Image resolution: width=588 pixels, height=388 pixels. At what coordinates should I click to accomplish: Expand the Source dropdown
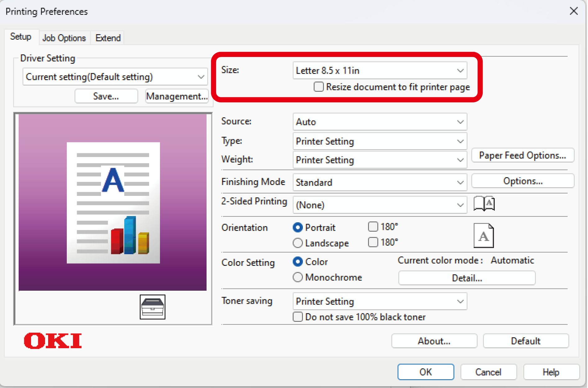point(380,122)
